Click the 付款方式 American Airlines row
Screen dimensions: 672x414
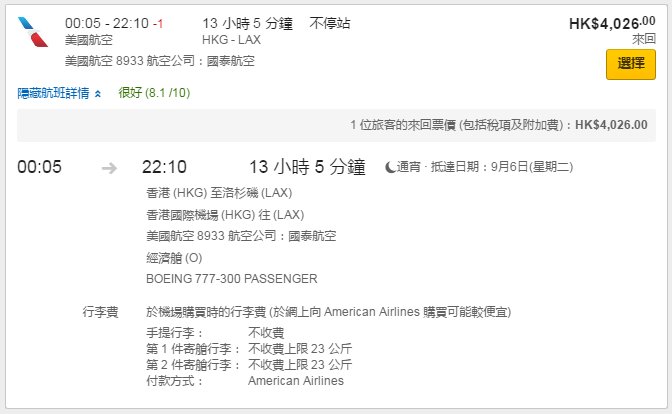tap(245, 381)
